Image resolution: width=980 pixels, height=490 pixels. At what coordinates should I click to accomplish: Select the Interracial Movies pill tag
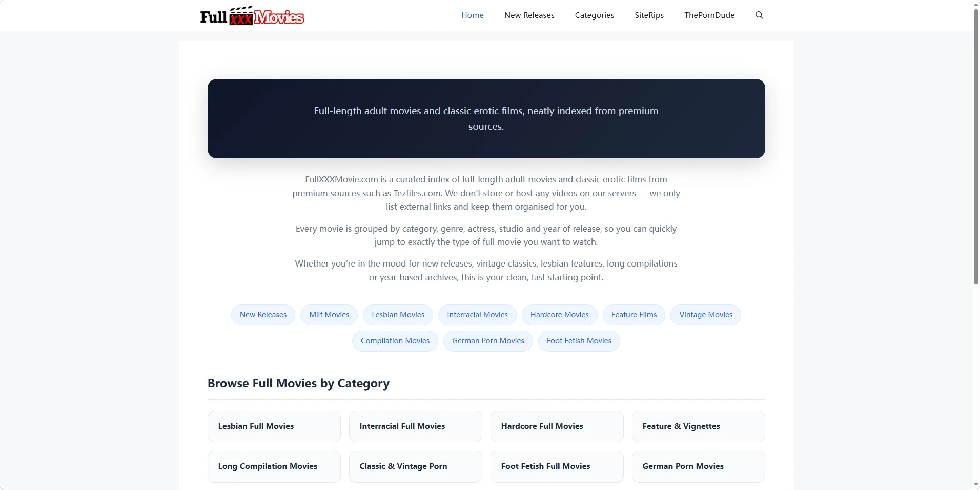coord(477,315)
